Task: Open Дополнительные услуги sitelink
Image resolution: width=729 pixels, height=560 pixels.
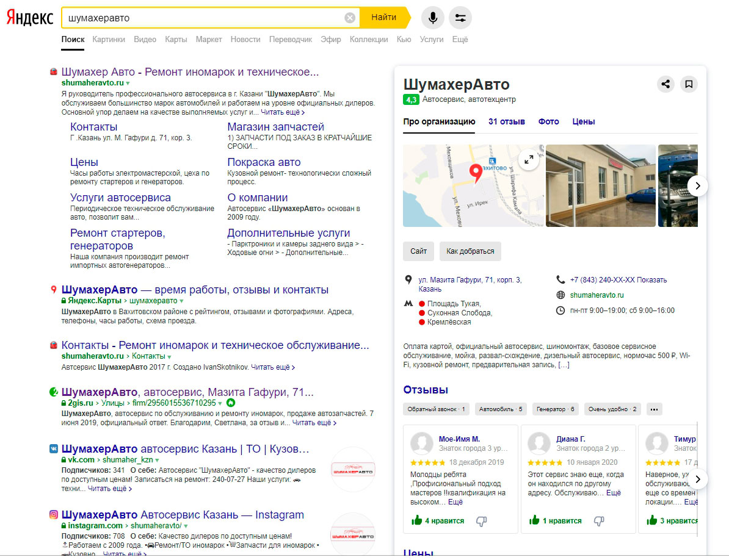Action: [x=288, y=232]
